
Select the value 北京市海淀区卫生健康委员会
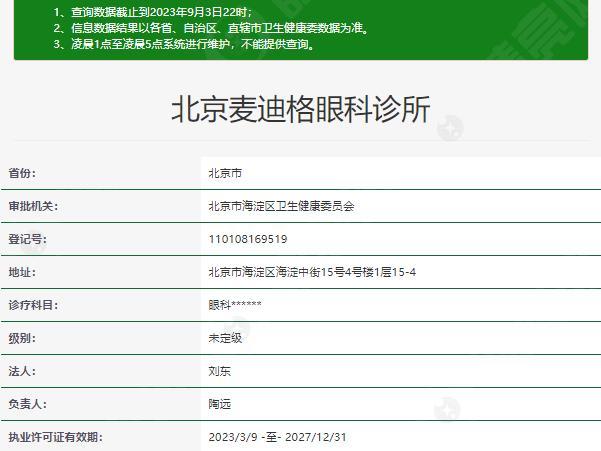[x=281, y=206]
